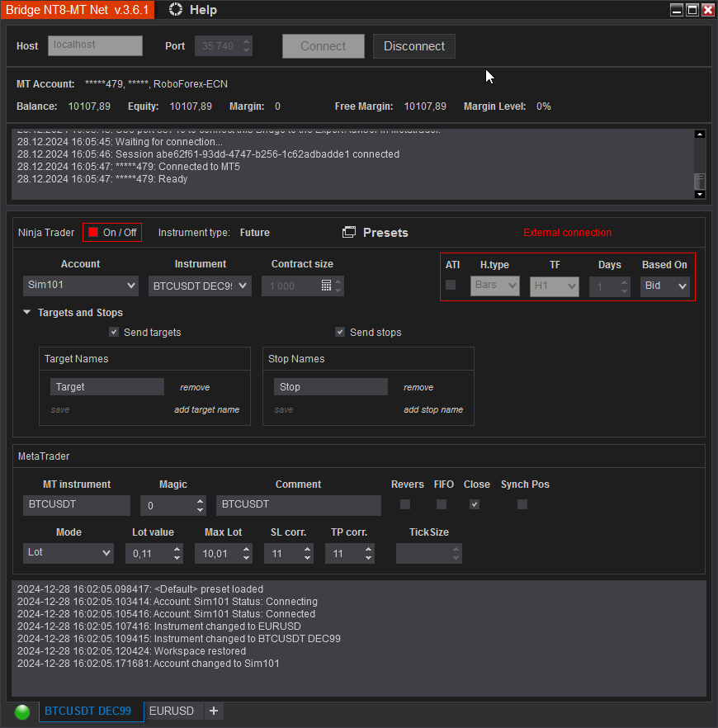
Task: Uncheck the Send targets checkbox
Action: tap(114, 332)
